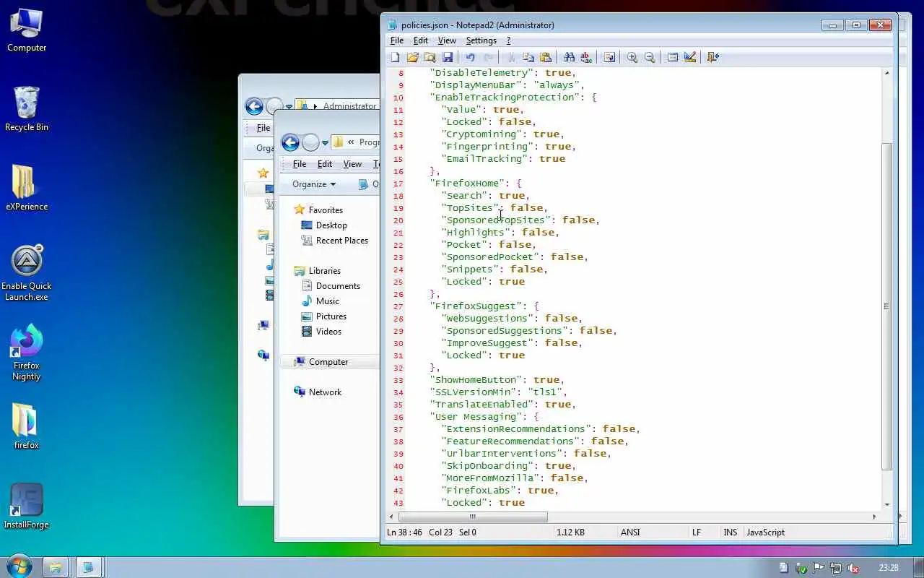Select Desktop under Favorites
924x578 pixels.
[x=331, y=225]
